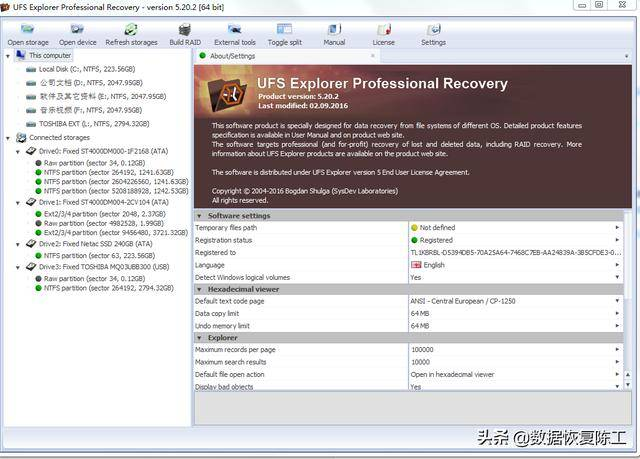Open Temporary files path options arrow
This screenshot has width=640, height=459.
(x=617, y=227)
